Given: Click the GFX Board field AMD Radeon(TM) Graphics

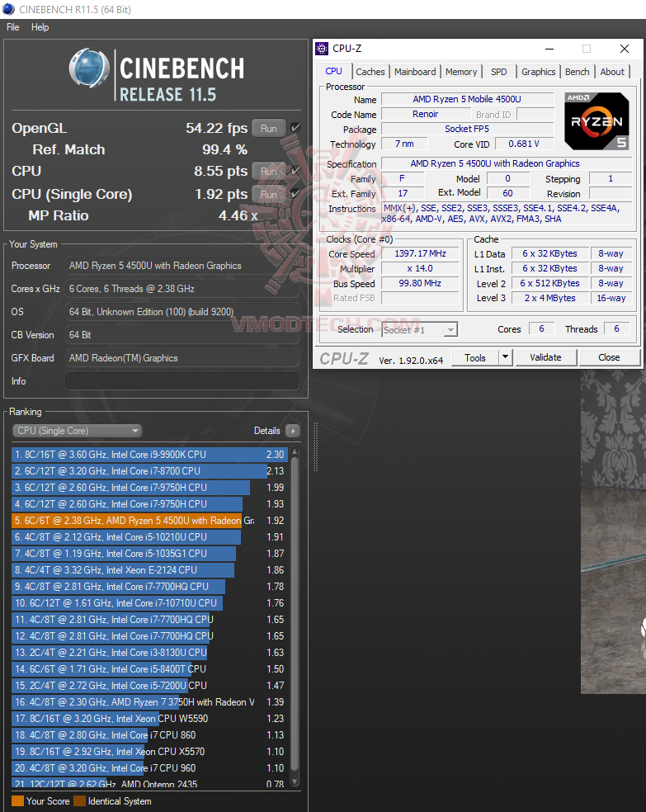Looking at the screenshot, I should coord(182,358).
